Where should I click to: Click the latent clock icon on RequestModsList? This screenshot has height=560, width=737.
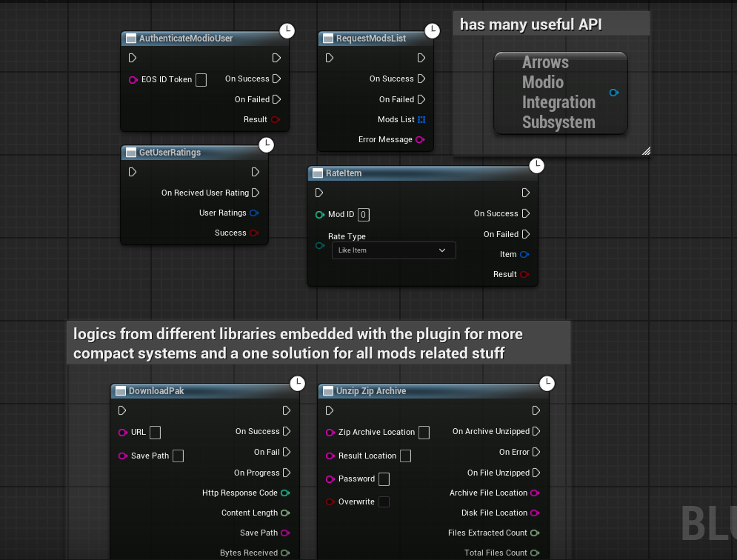click(x=432, y=31)
